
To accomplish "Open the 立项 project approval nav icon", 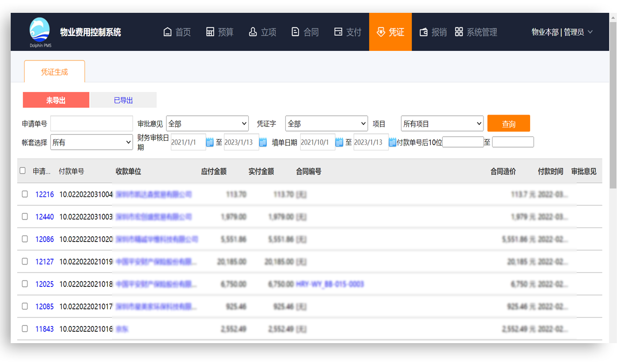I will [253, 32].
